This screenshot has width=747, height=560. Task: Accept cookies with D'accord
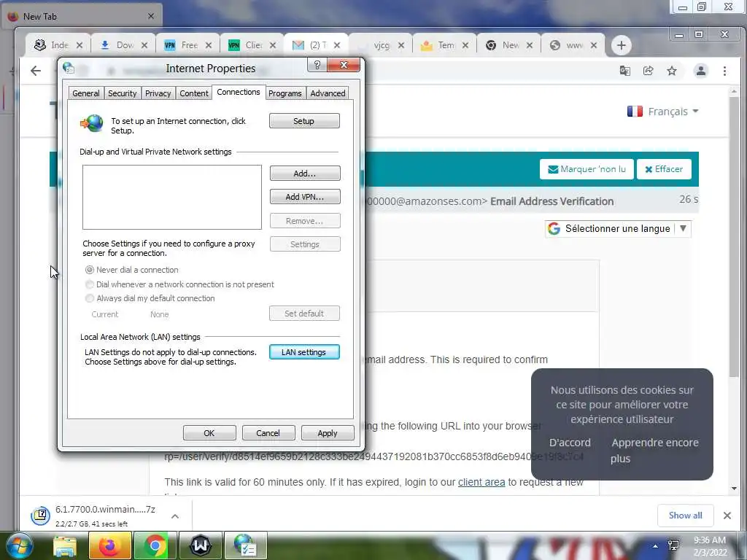tap(570, 443)
